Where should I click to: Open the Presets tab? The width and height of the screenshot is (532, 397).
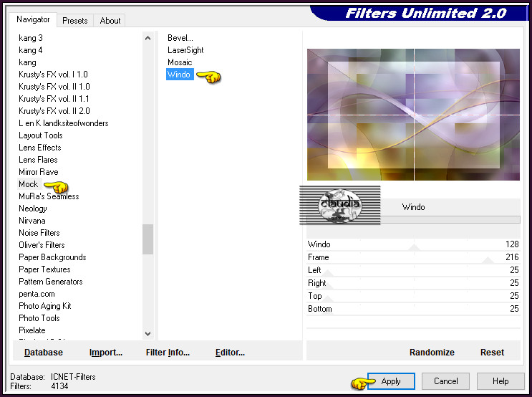click(x=75, y=21)
